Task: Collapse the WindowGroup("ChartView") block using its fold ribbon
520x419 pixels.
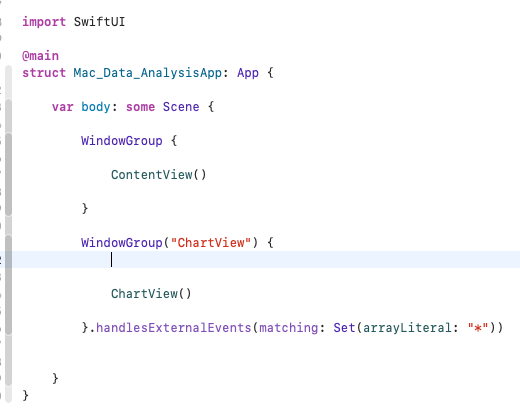Action: 9,285
